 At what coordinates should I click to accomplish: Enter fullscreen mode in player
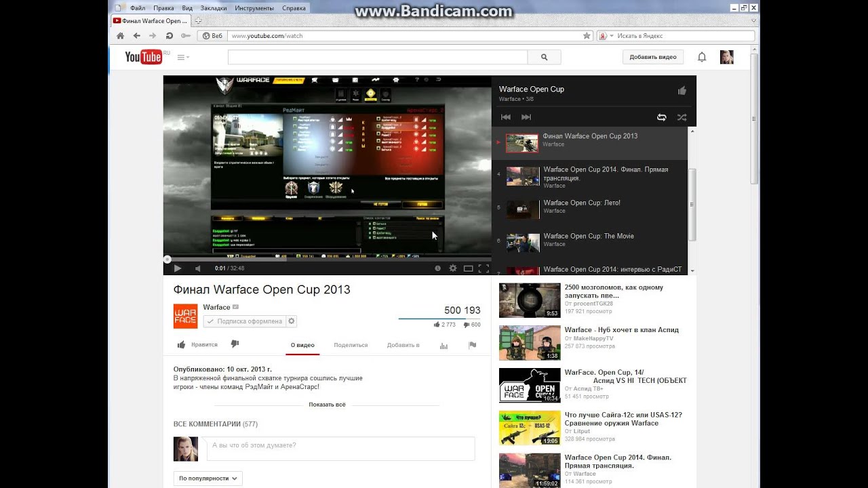click(x=484, y=268)
